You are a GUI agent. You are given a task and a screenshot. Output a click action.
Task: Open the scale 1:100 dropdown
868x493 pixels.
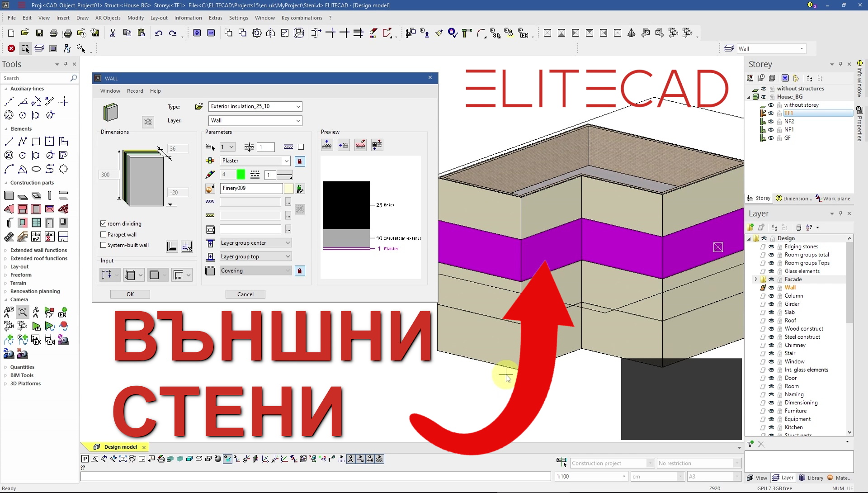click(624, 477)
